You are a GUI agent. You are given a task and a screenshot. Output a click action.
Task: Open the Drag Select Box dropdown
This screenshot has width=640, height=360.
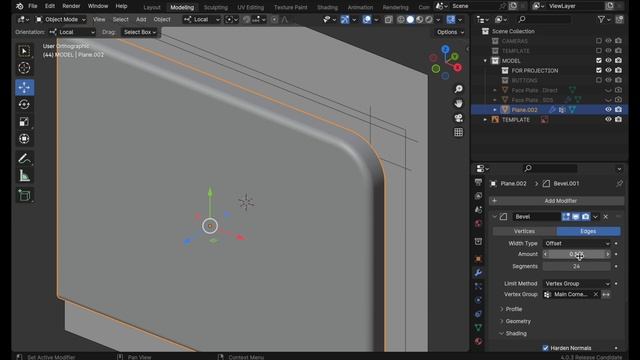click(140, 32)
